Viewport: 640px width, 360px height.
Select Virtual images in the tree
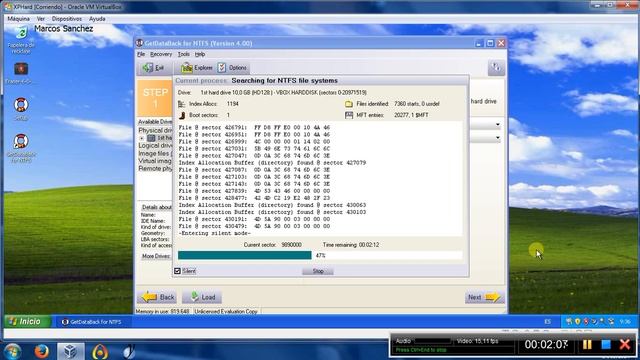[x=155, y=161]
